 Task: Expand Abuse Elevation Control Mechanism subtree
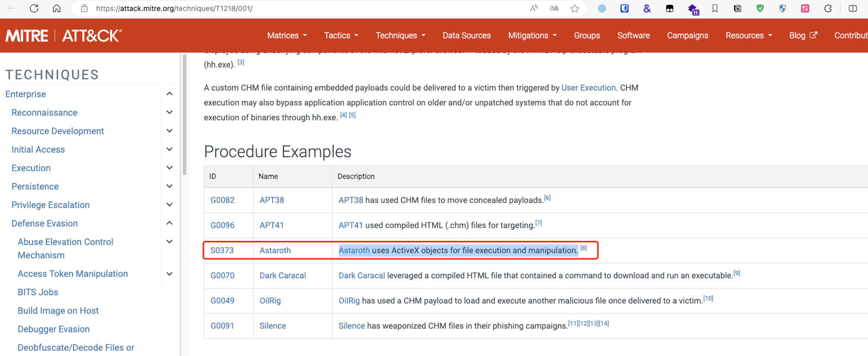[170, 242]
